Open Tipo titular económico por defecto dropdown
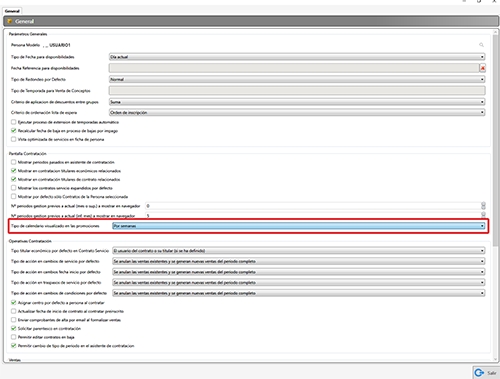Image resolution: width=500 pixels, height=379 pixels. [299, 251]
